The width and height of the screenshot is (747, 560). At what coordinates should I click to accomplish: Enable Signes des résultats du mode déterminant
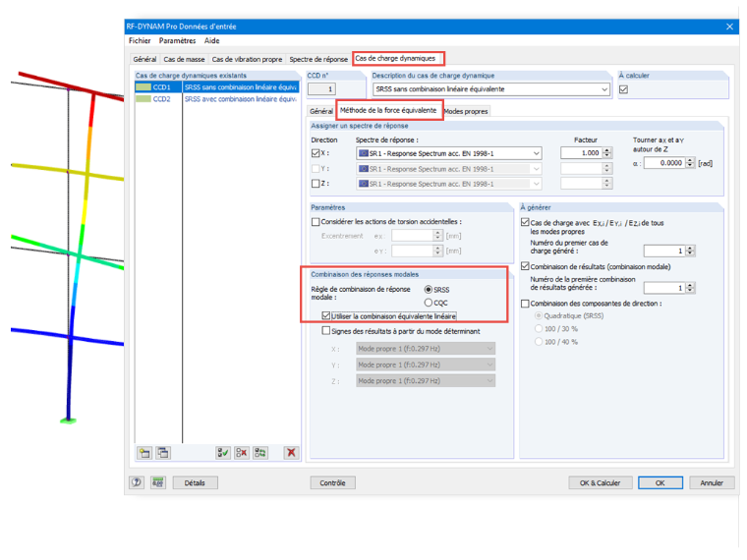326,330
